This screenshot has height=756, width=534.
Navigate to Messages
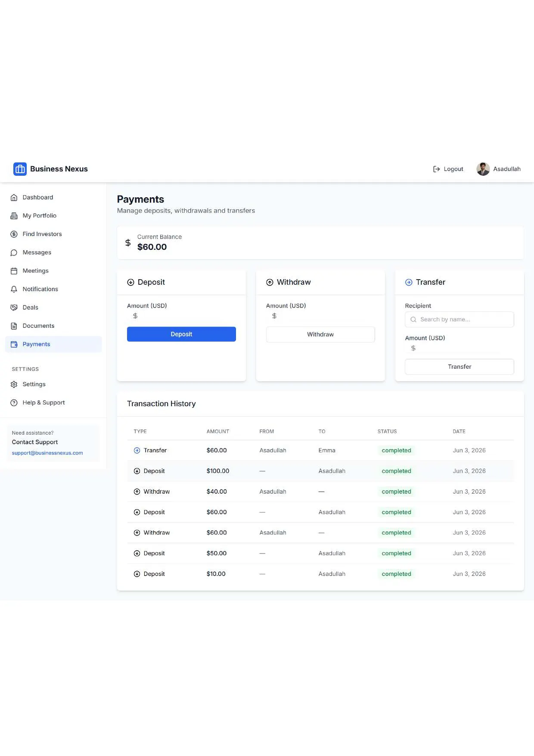(x=53, y=252)
